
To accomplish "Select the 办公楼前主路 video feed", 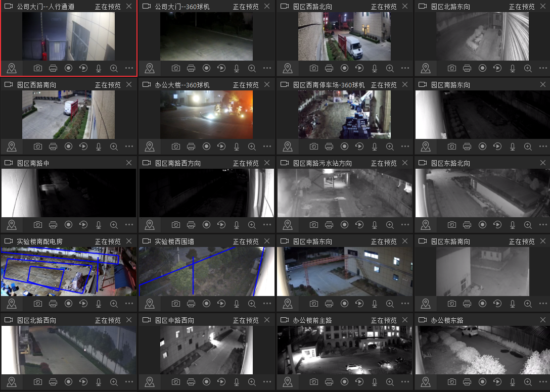I will (x=345, y=350).
